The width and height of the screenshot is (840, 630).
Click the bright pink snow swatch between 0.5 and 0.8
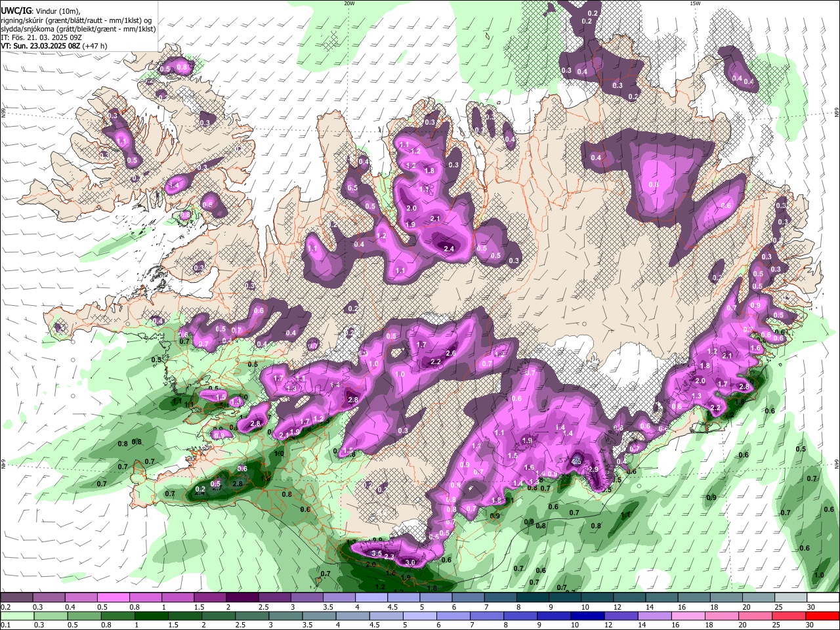pyautogui.click(x=112, y=598)
